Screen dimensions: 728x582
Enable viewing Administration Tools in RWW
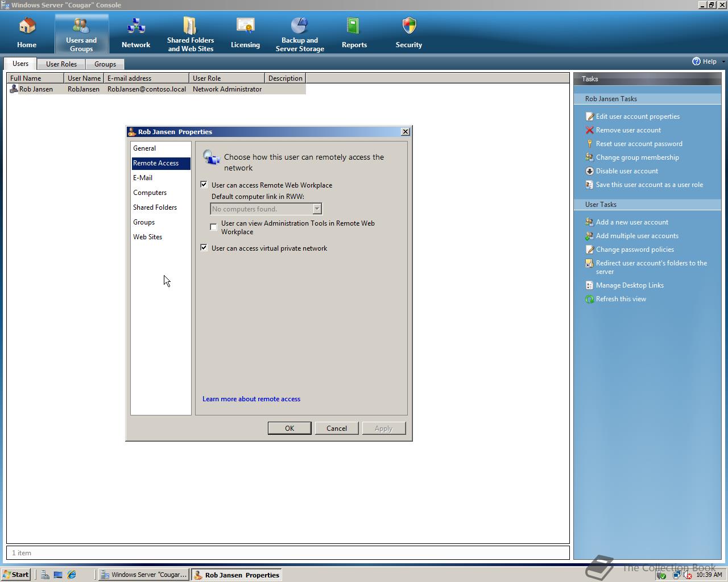click(x=214, y=227)
